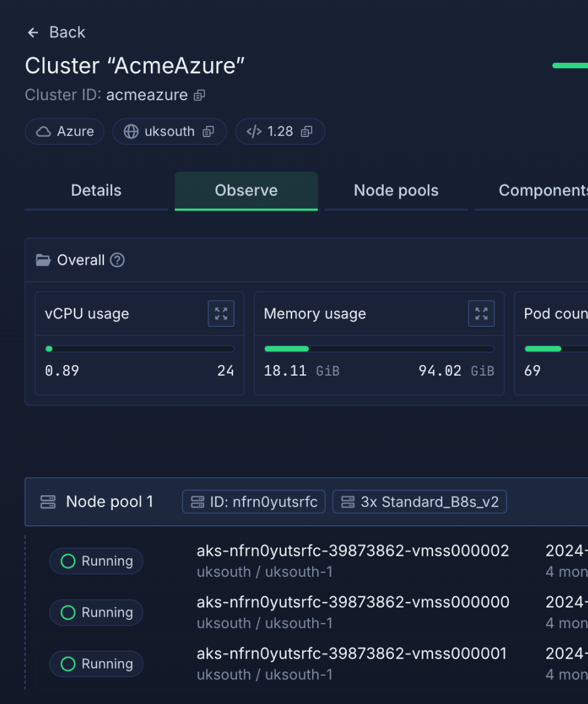Expand Memory usage chart to fullscreen

pyautogui.click(x=481, y=313)
